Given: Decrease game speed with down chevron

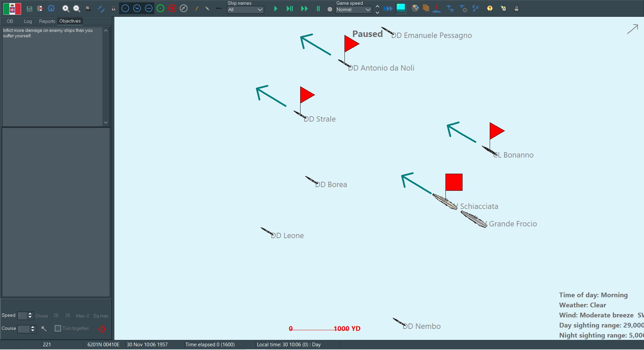Looking at the screenshot, I should pos(377,12).
